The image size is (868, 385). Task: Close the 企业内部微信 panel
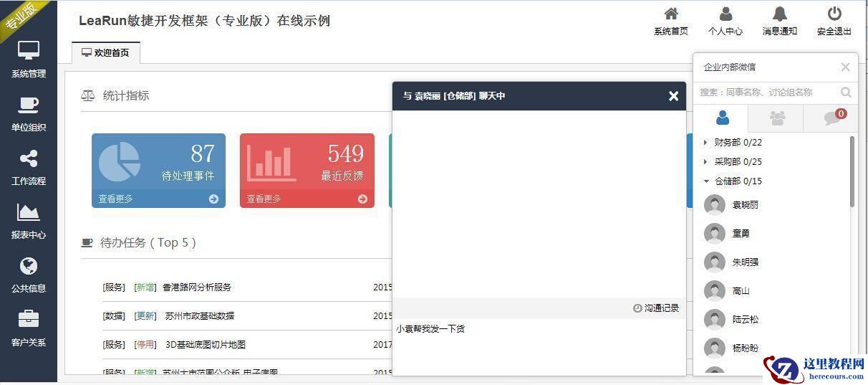pyautogui.click(x=845, y=67)
